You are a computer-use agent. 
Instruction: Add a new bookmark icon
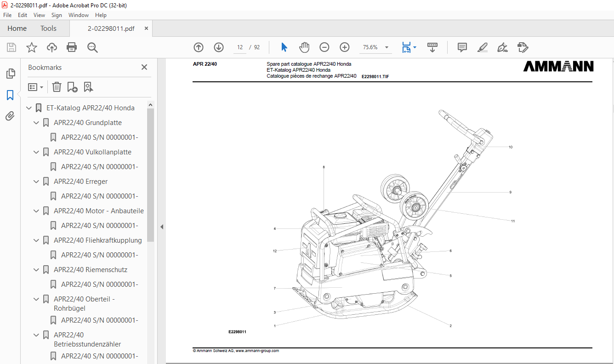(x=72, y=87)
